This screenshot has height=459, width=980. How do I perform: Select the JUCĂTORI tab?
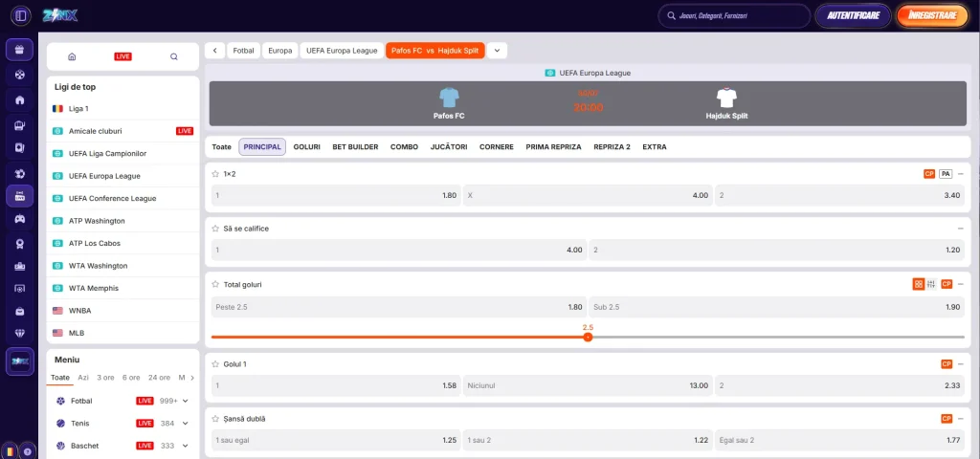point(449,147)
